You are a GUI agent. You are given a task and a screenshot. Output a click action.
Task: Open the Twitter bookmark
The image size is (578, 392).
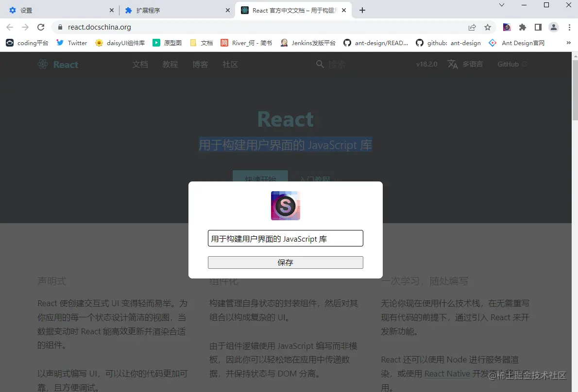(x=71, y=43)
